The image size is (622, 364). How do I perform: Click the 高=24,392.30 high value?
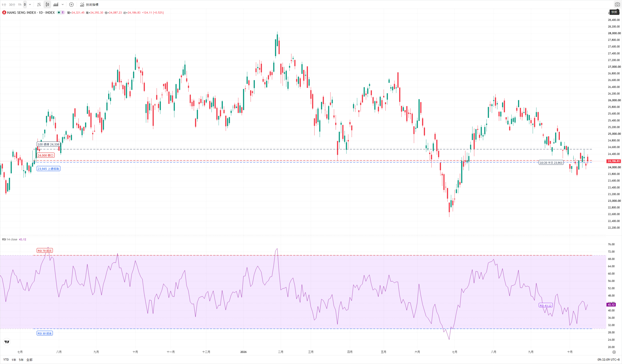point(95,13)
